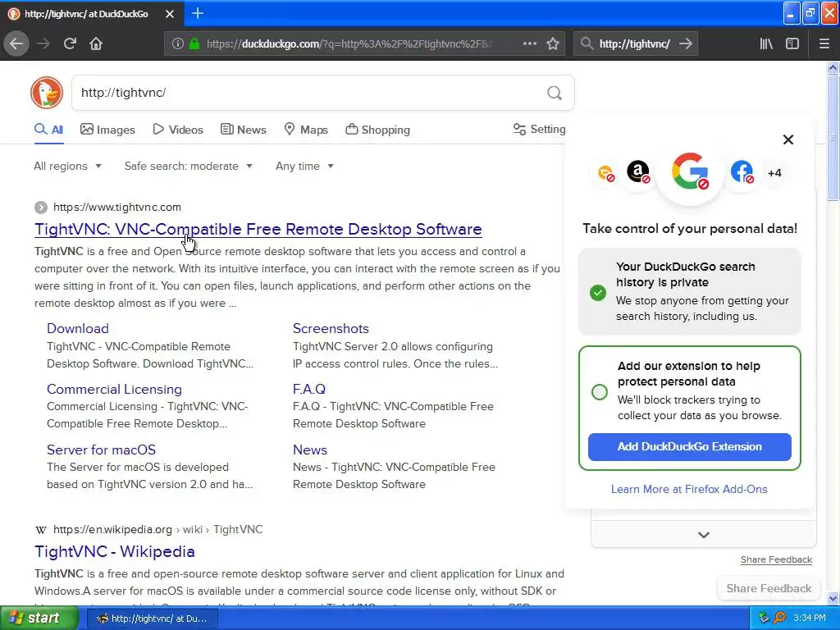Click the green padlock security icon
Viewport: 840px width, 630px height.
(x=194, y=43)
